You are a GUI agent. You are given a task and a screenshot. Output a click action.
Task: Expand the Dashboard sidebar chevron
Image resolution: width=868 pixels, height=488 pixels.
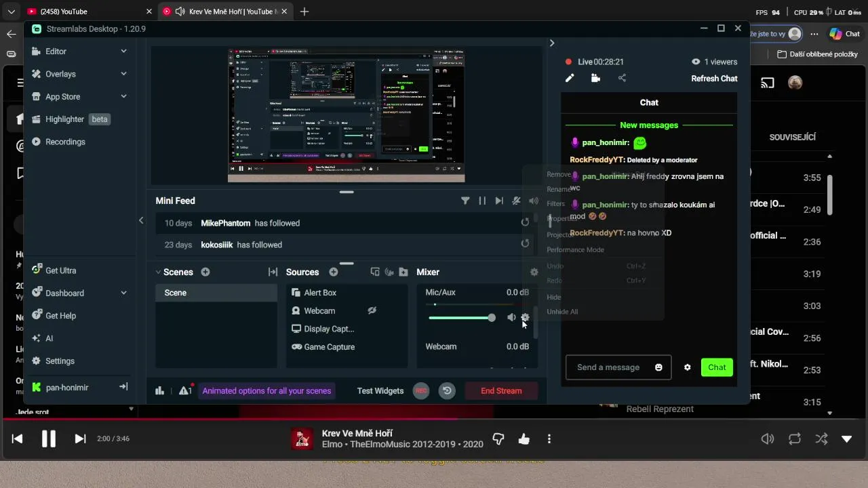[123, 293]
